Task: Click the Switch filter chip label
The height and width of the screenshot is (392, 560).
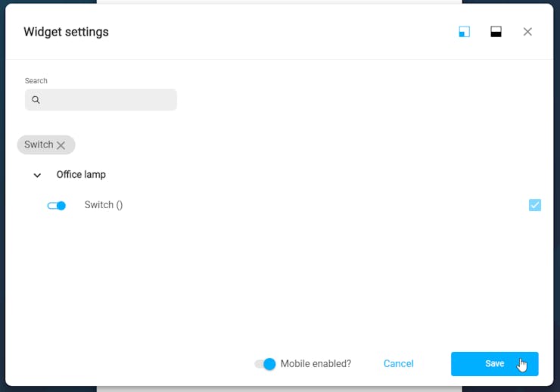Action: tap(39, 145)
